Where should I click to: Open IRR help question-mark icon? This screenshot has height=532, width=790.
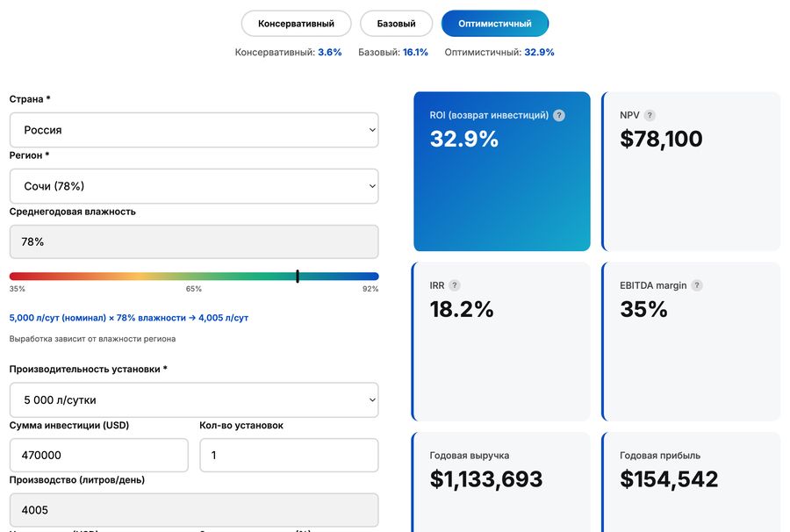click(455, 285)
